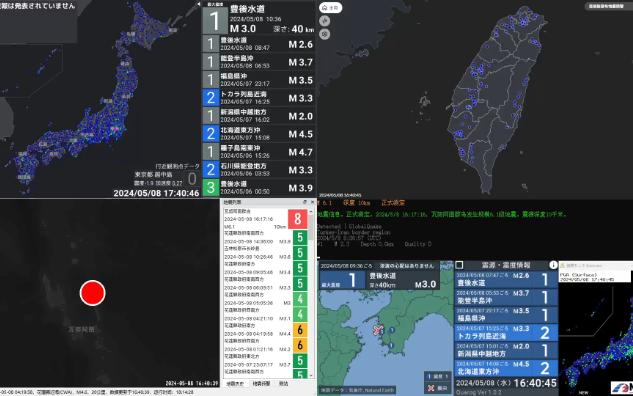
Task: Select the M3.6 10:26:46 entry in the white list
Action: click(x=266, y=253)
